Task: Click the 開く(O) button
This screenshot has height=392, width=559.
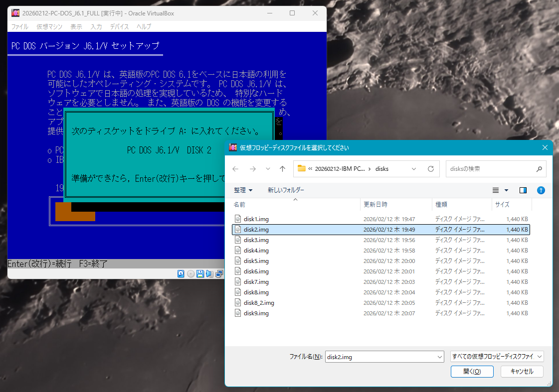Action: [x=472, y=372]
